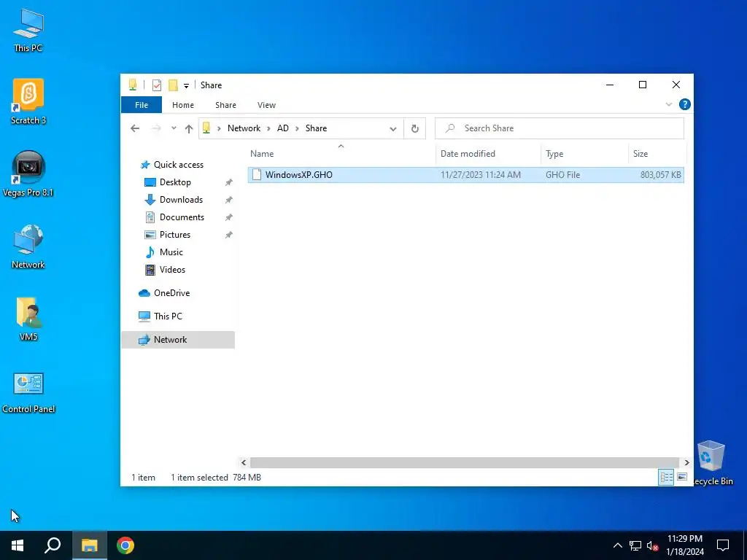Click AD in the address breadcrumb
747x560 pixels.
tap(283, 128)
